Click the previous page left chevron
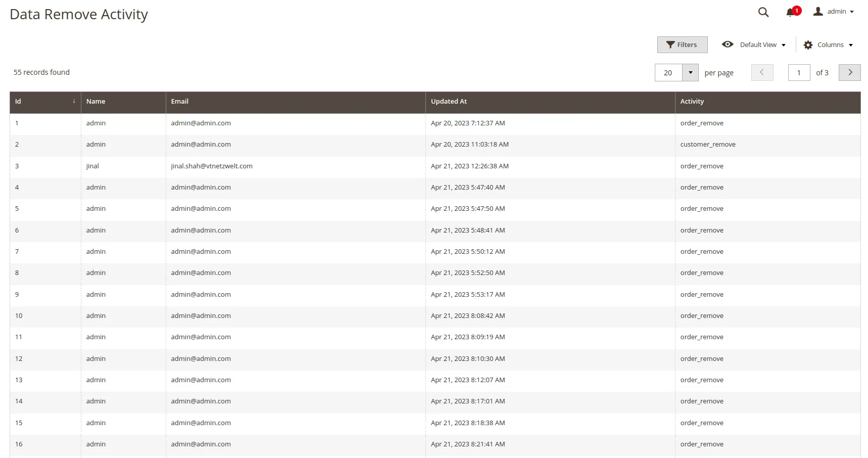The image size is (868, 458). pos(762,72)
